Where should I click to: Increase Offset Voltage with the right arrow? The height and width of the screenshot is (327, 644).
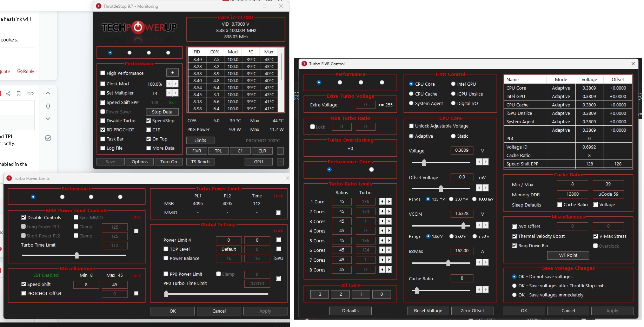point(486,188)
